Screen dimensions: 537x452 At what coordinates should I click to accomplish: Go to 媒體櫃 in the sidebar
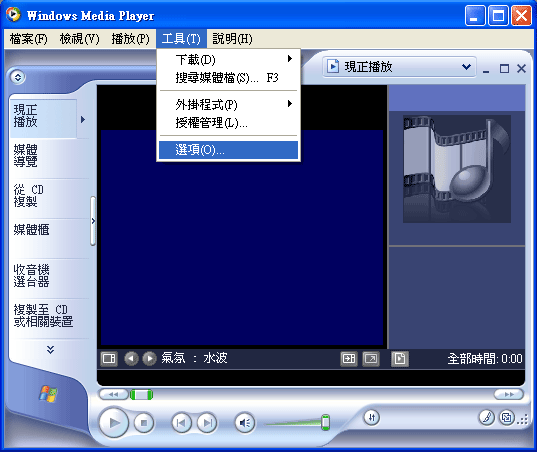click(32, 230)
